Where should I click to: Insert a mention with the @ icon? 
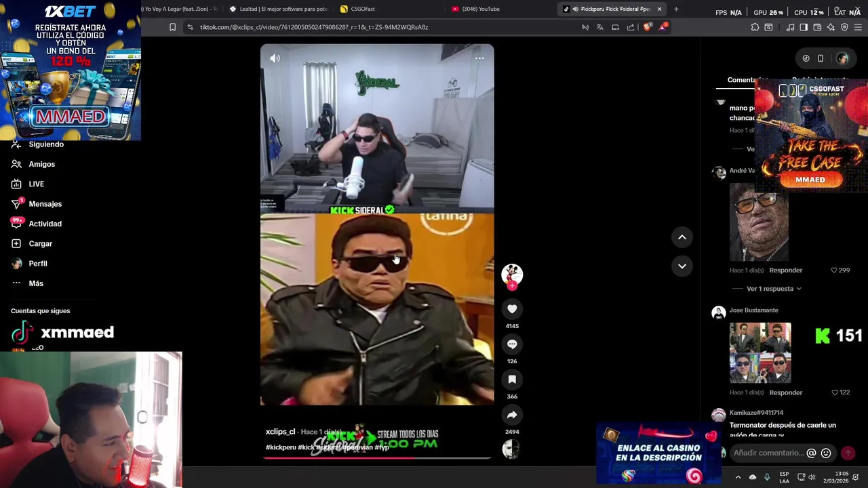coord(811,453)
